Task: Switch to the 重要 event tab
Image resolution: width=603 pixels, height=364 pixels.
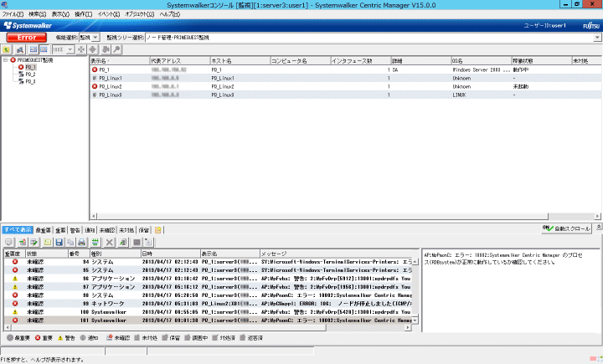Action: (60, 230)
